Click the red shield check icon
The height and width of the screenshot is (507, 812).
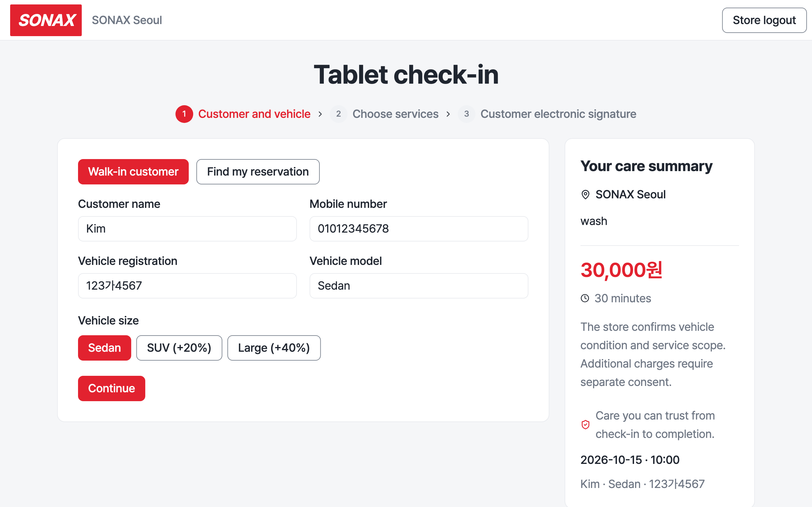pos(585,425)
